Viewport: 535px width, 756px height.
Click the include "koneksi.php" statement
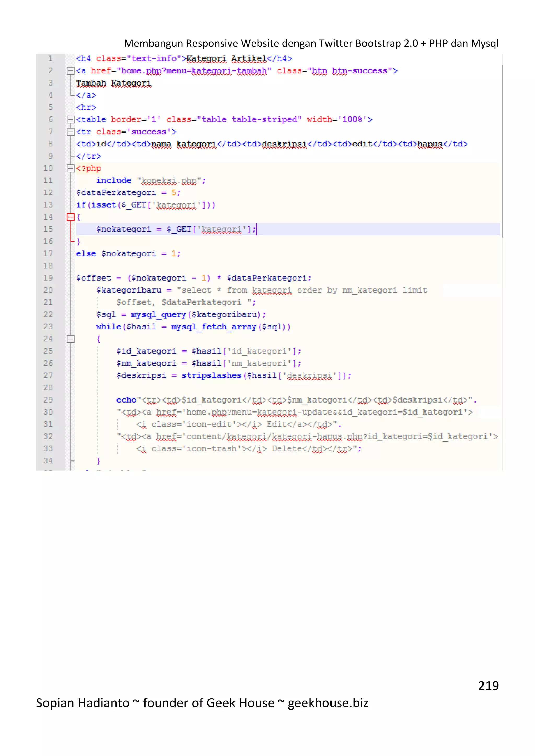151,180
